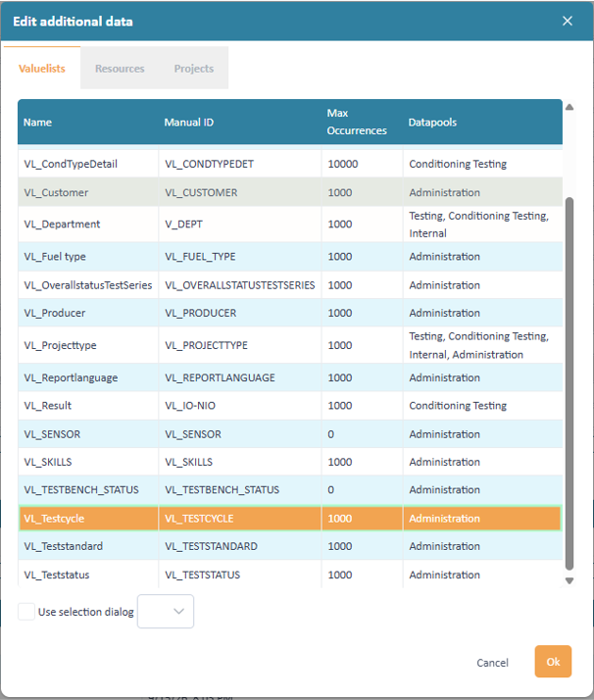The image size is (594, 700).
Task: Select the VL_Teststatus row
Action: 290,575
